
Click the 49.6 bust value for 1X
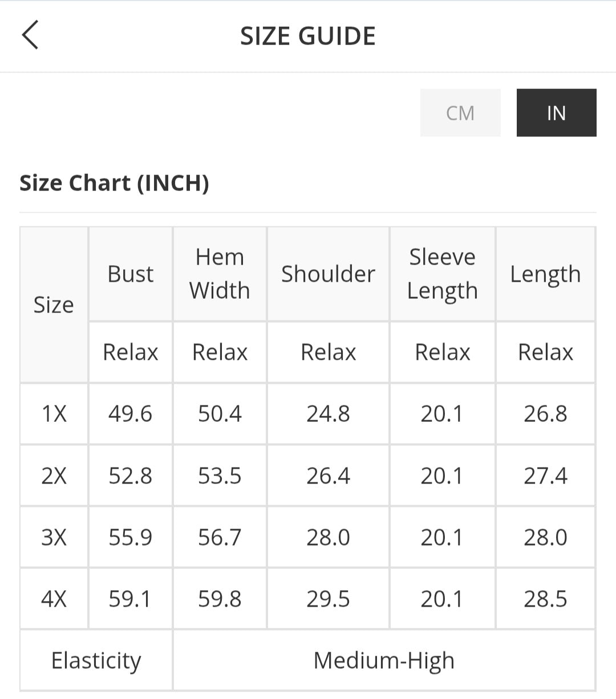coord(131,414)
